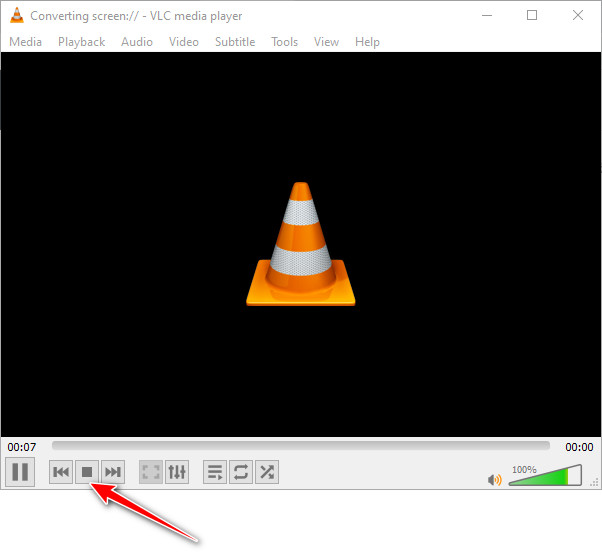
Task: Mute audio with the speaker icon
Action: 494,480
